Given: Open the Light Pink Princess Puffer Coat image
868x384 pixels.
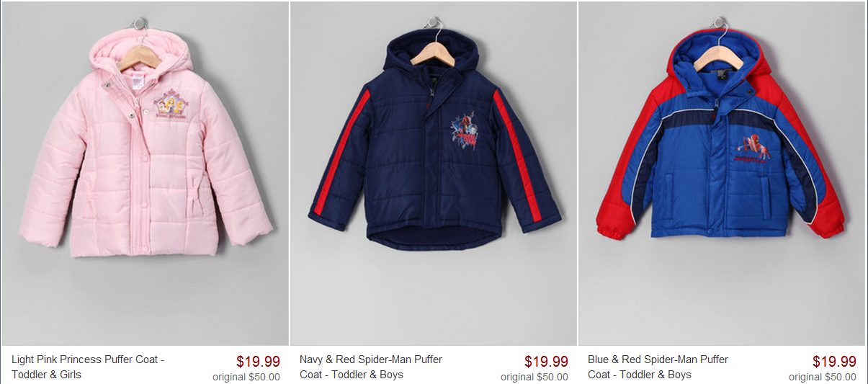Looking at the screenshot, I should 145,174.
